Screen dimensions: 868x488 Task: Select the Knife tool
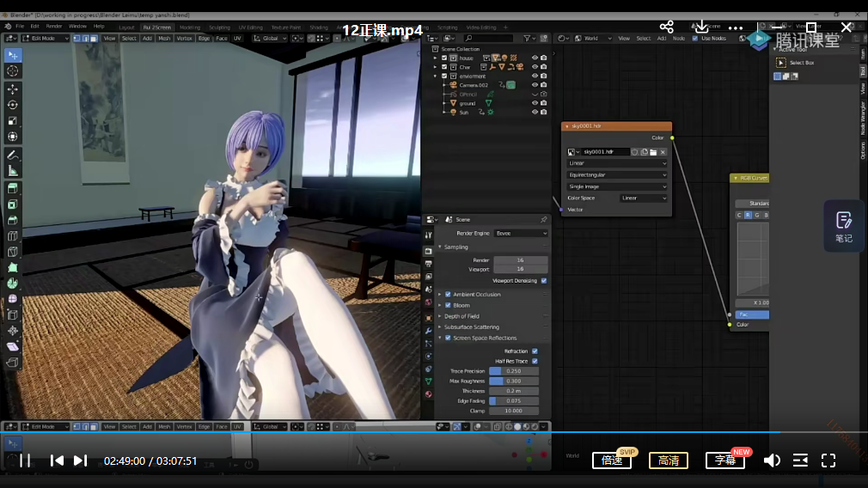pos(13,252)
